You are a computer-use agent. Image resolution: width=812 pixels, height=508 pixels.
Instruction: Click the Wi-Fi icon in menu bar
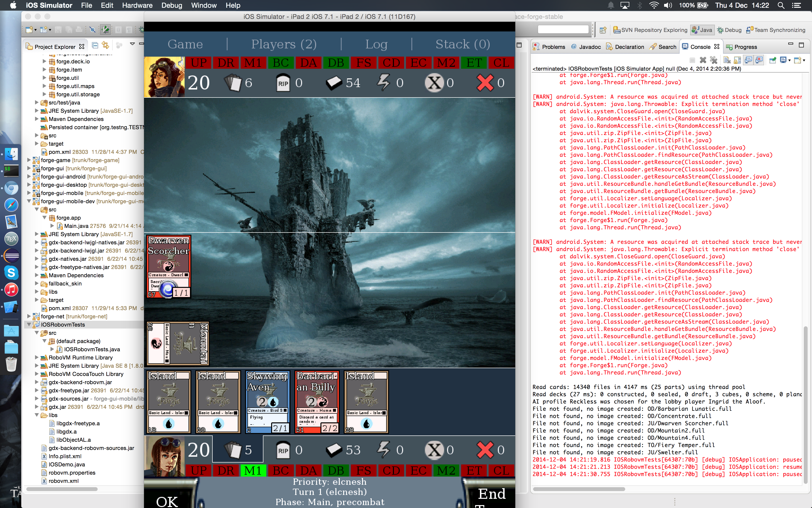[654, 5]
